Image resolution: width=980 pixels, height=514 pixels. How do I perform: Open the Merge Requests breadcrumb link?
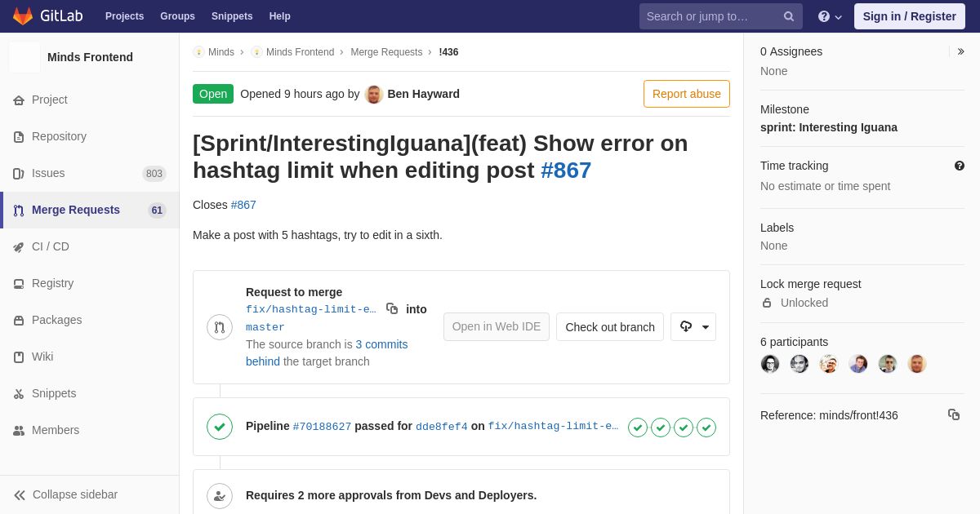click(386, 52)
